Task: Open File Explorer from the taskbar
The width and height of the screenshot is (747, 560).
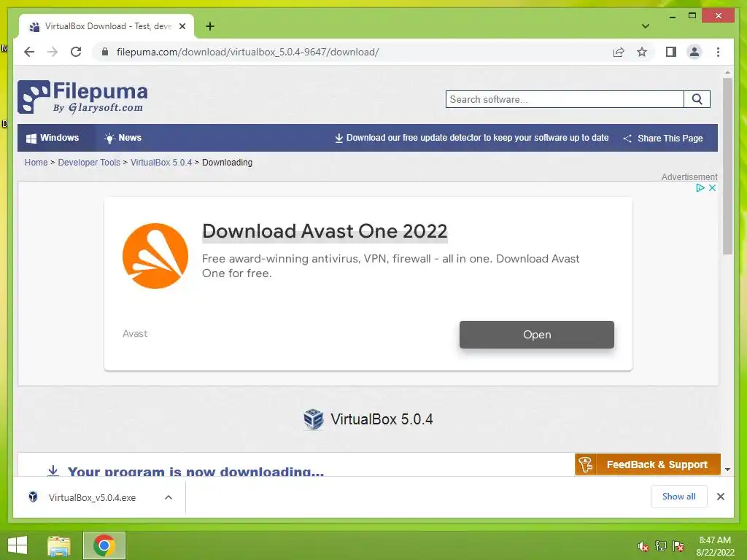Action: [58, 545]
